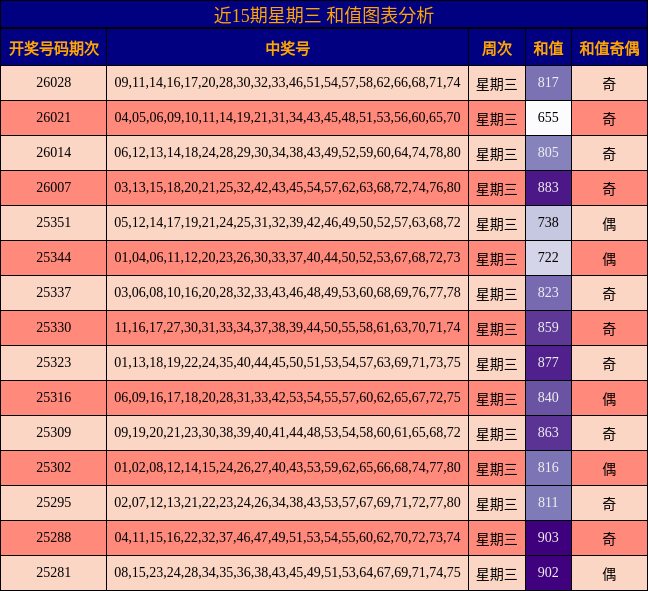Viewport: 648px width, 591px height.
Task: Click winning numbers starting 01,13,18,19,22
Action: [x=287, y=363]
